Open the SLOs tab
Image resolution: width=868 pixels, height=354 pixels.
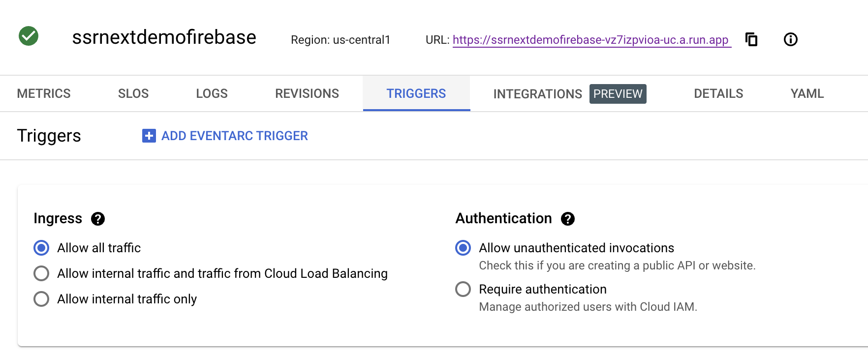coord(133,93)
